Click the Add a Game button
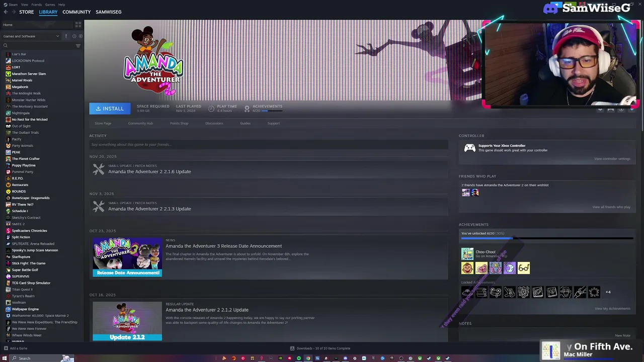Screen dimensions: 644x362 [15, 348]
